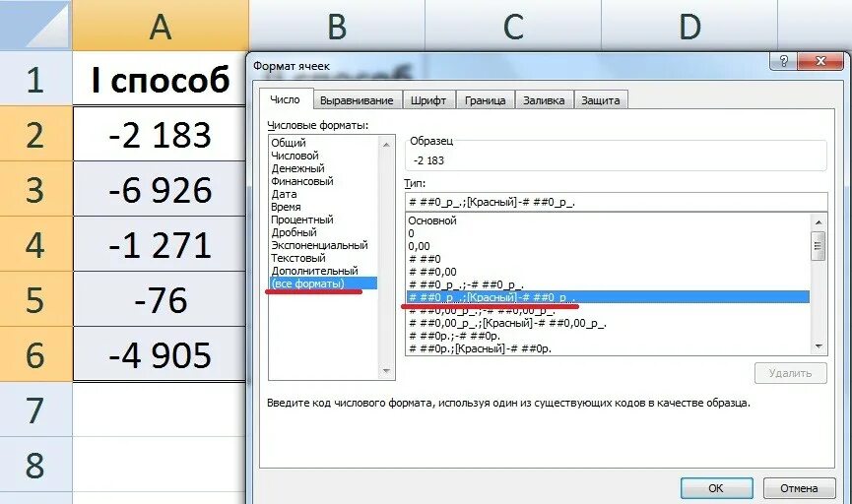852x504 pixels.
Task: Click category list scroll down arrow
Action: coord(386,371)
